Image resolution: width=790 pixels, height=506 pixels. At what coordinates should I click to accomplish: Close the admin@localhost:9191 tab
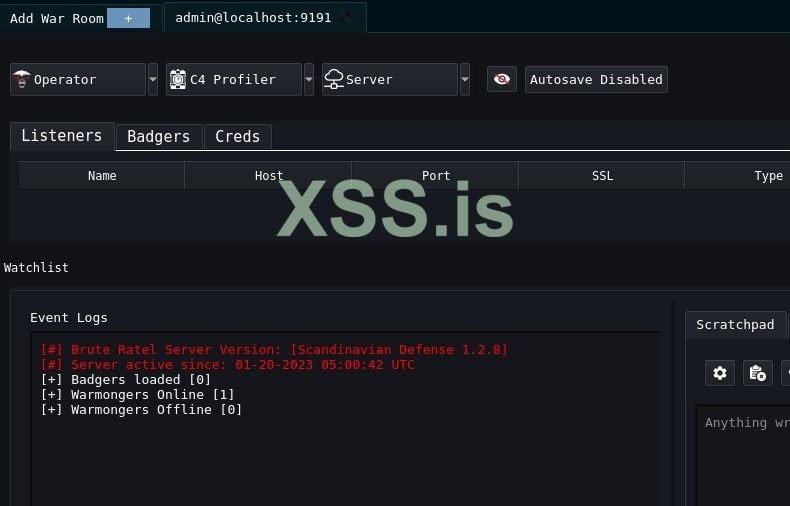click(x=346, y=18)
